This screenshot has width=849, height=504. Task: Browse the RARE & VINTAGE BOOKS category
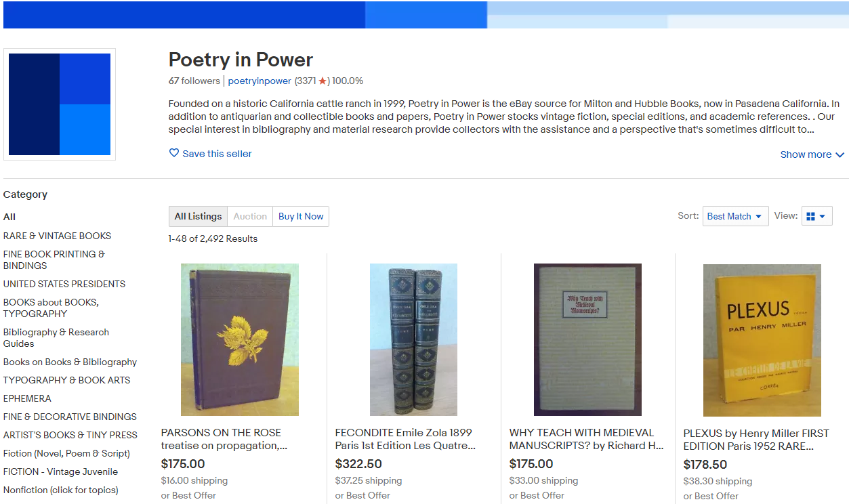[57, 236]
